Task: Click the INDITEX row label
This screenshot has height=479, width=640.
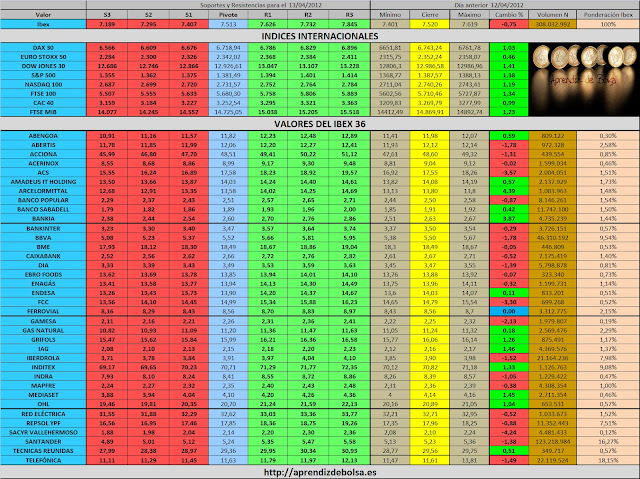Action: click(x=43, y=367)
